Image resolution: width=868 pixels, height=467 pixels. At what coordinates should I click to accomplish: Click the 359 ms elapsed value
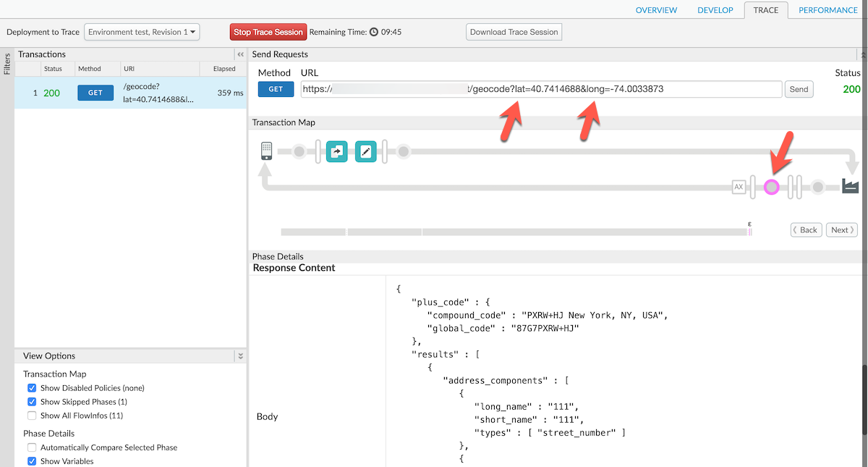click(x=230, y=93)
